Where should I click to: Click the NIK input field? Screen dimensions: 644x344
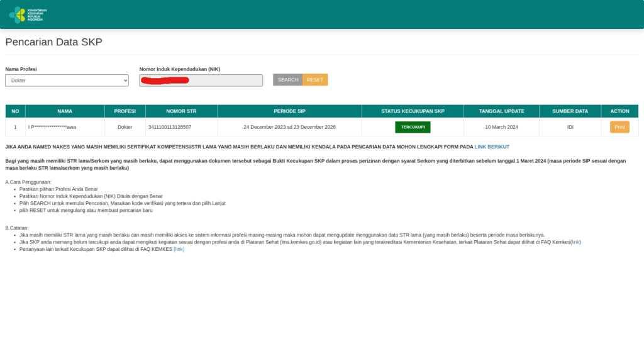201,80
